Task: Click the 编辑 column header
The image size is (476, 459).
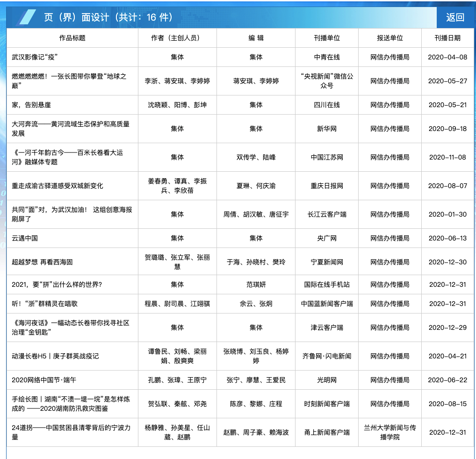Action: pos(256,38)
